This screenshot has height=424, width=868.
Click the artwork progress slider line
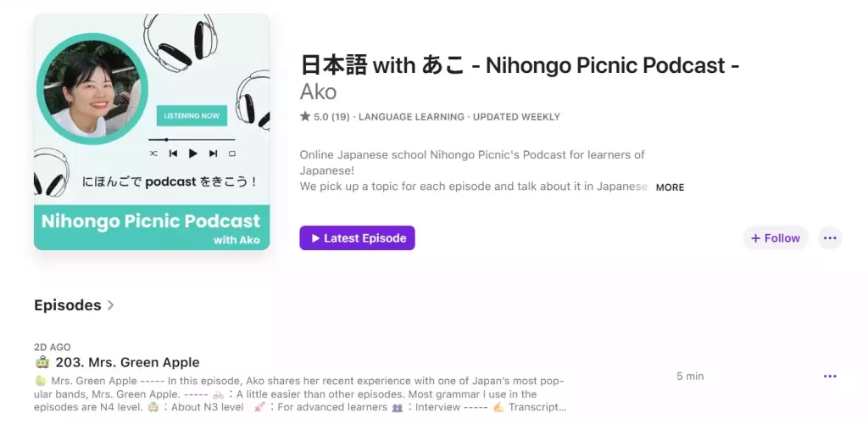point(192,139)
